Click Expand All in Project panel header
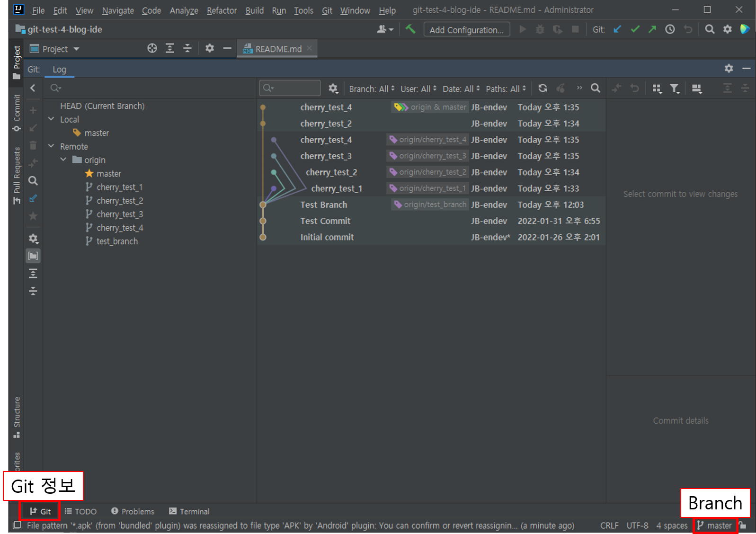 [x=170, y=48]
